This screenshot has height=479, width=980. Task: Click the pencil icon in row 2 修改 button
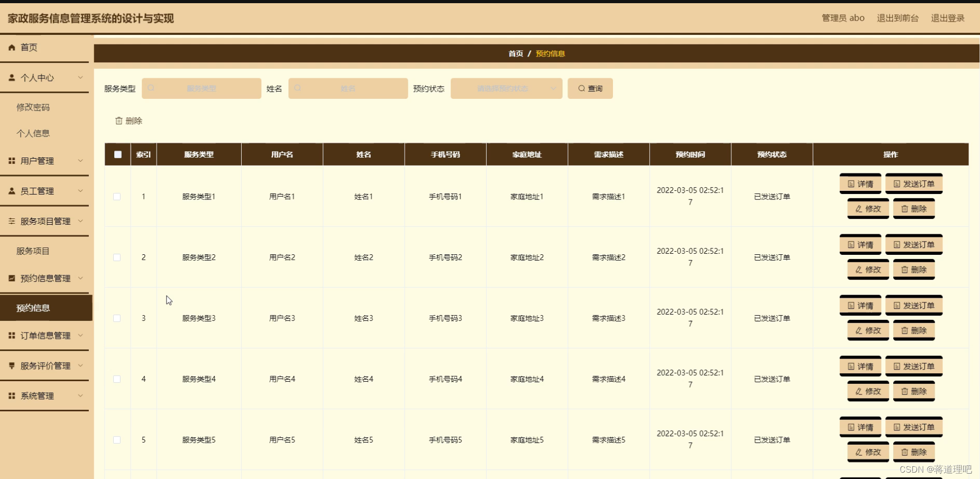[858, 269]
